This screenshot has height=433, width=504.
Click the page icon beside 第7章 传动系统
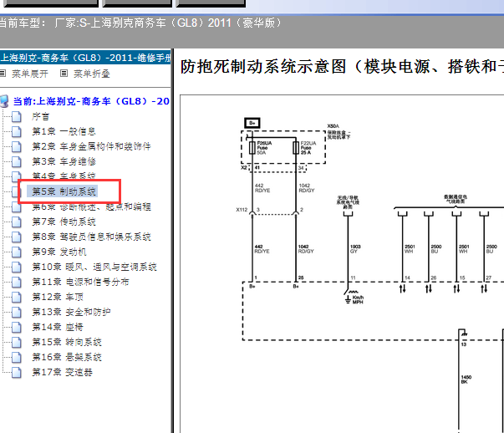point(17,222)
